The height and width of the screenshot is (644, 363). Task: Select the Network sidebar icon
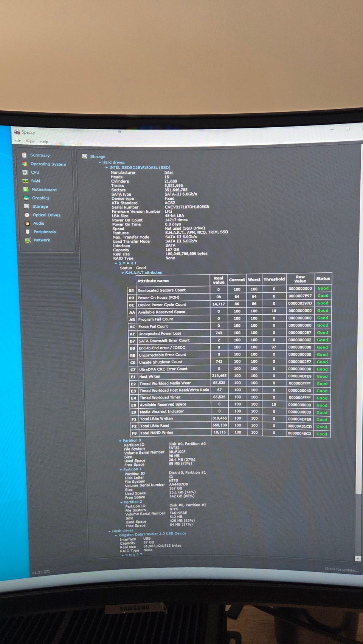[28, 240]
